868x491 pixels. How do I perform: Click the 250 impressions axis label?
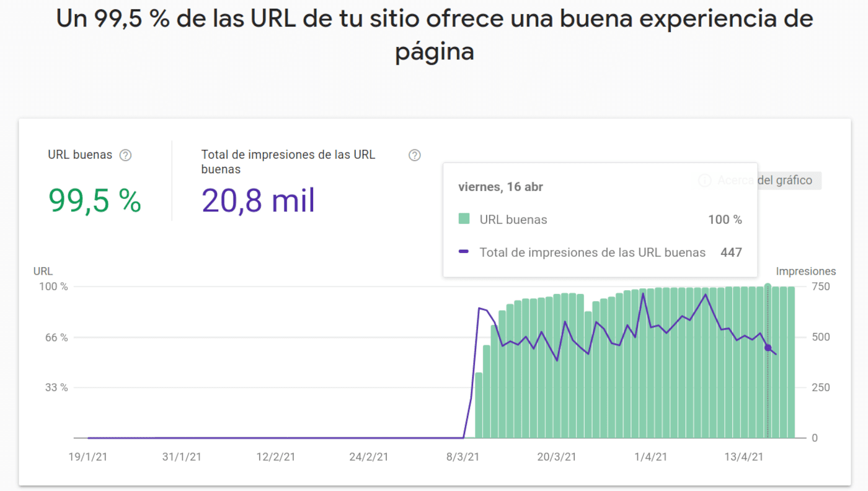[821, 387]
